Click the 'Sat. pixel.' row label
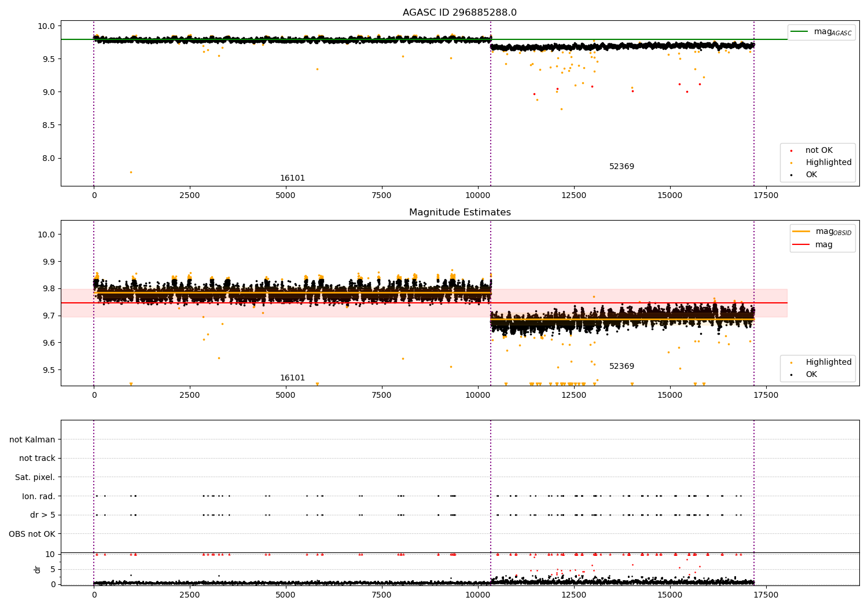The height and width of the screenshot is (608, 868). tap(35, 478)
